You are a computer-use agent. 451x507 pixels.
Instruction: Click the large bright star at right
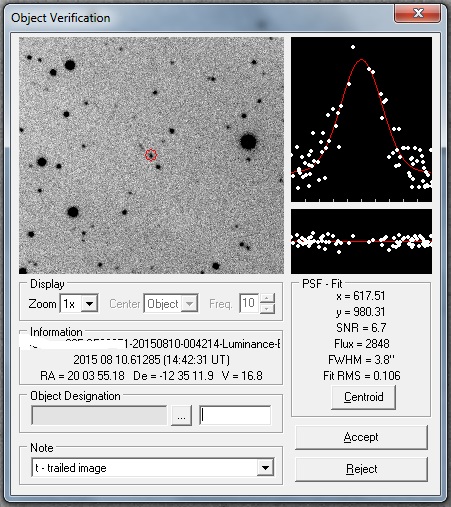coord(248,141)
